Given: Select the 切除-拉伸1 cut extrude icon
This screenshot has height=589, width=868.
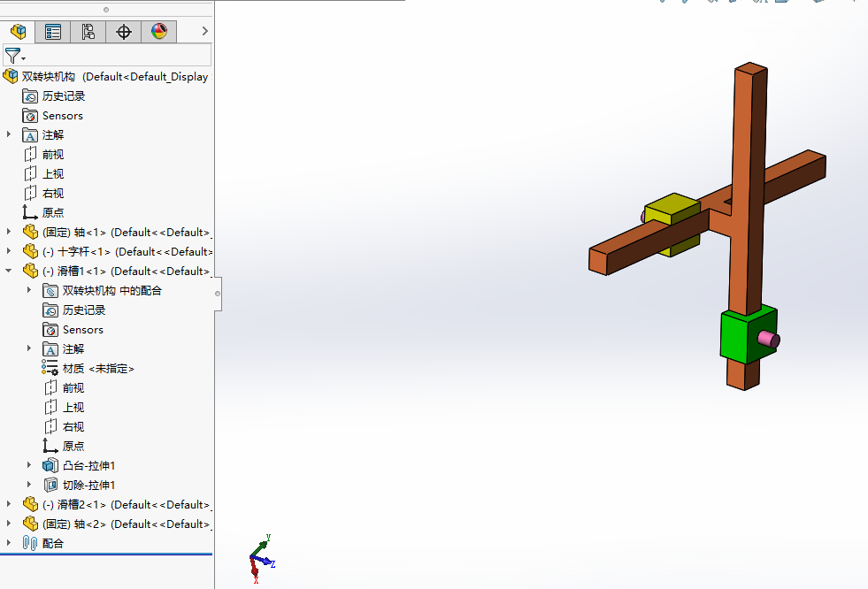Looking at the screenshot, I should (x=50, y=485).
